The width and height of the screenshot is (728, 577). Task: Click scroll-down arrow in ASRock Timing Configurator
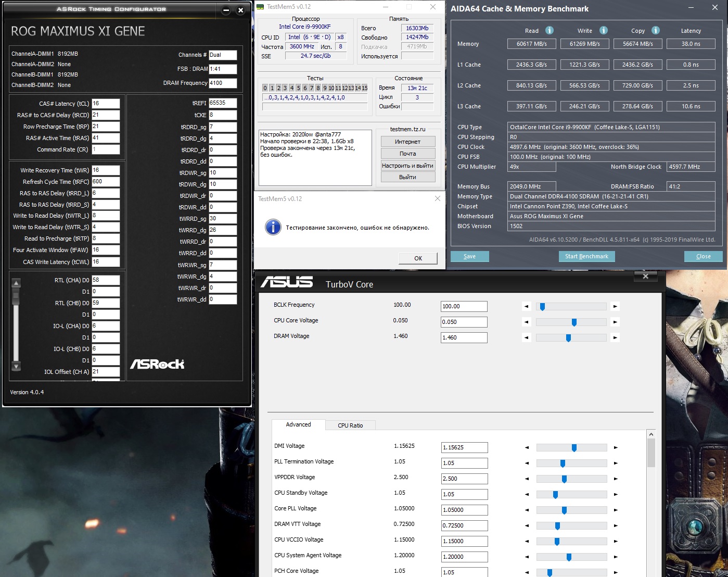coord(16,367)
